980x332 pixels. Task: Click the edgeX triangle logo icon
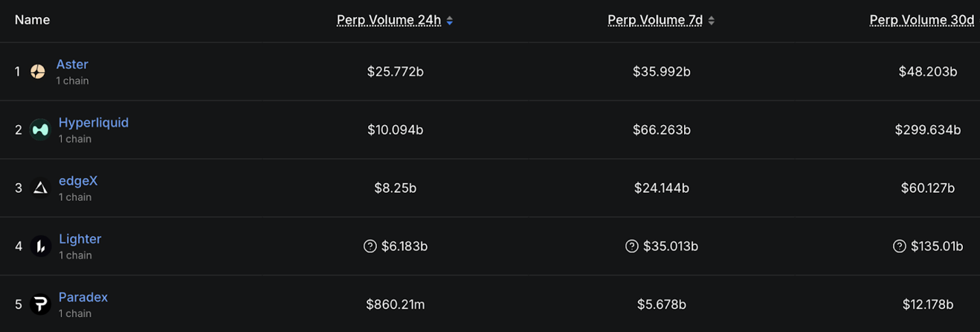(41, 188)
